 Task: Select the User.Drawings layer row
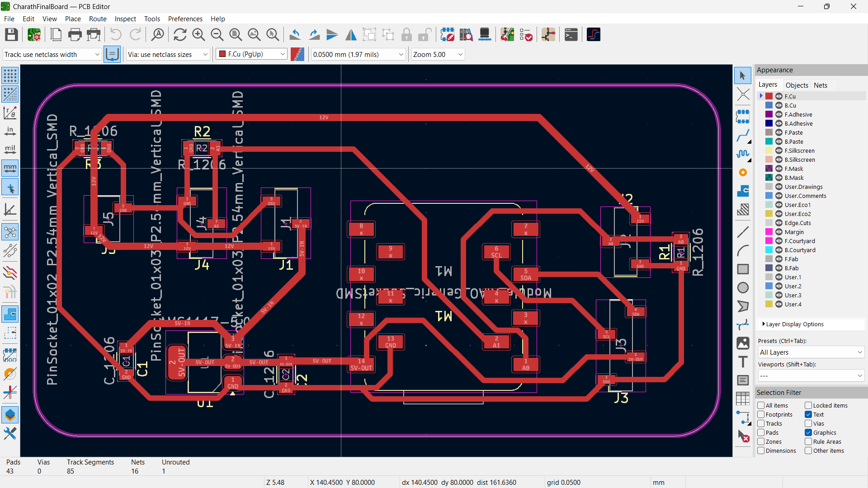click(811, 187)
